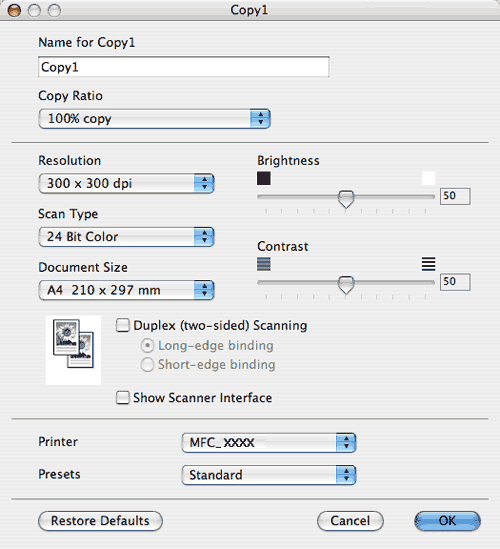Choose Short-edge binding radio button
Image resolution: width=500 pixels, height=549 pixels.
[147, 364]
